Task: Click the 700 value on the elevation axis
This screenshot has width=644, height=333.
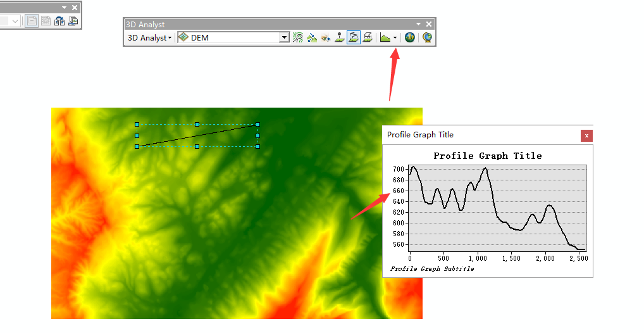Action: click(x=399, y=169)
